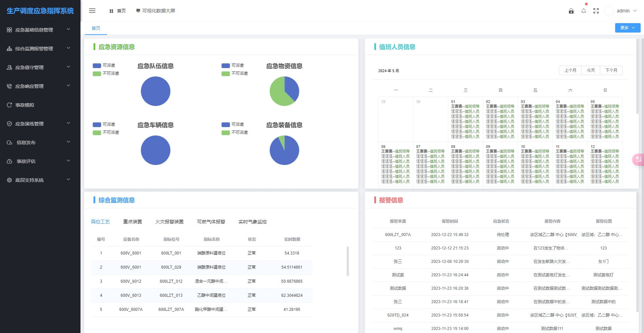Viewport: 644px width, 333px height.
Task: Click the 底层支持系统 gear icon
Action: [x=9, y=180]
